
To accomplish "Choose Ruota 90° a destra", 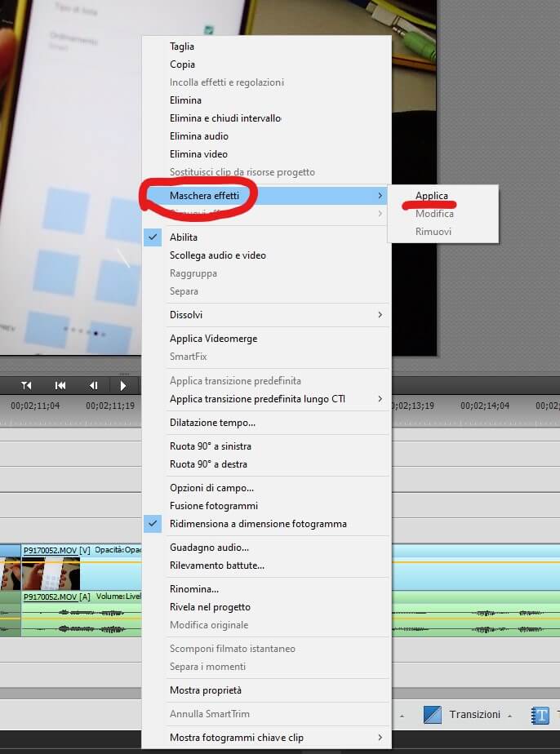I will click(208, 464).
